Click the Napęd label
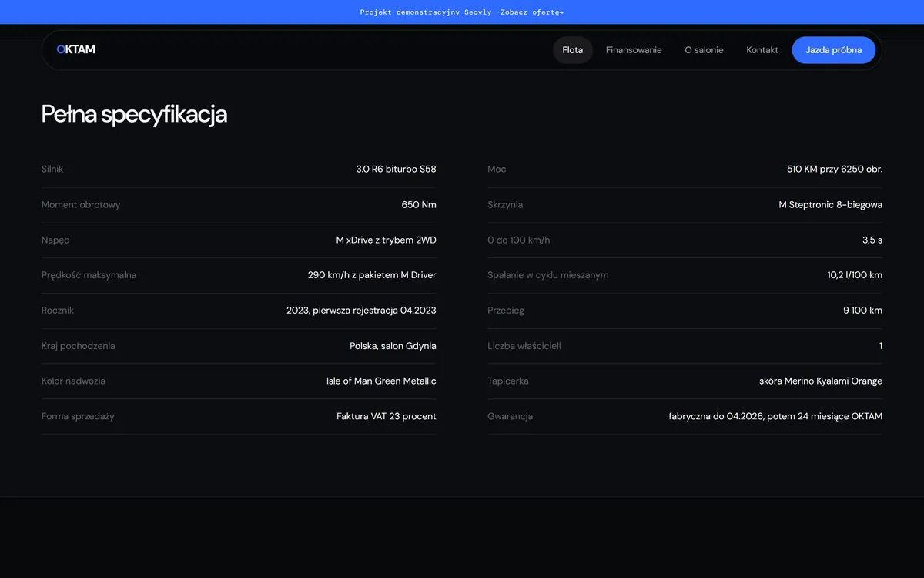Screen dimensions: 924x578 [55, 240]
